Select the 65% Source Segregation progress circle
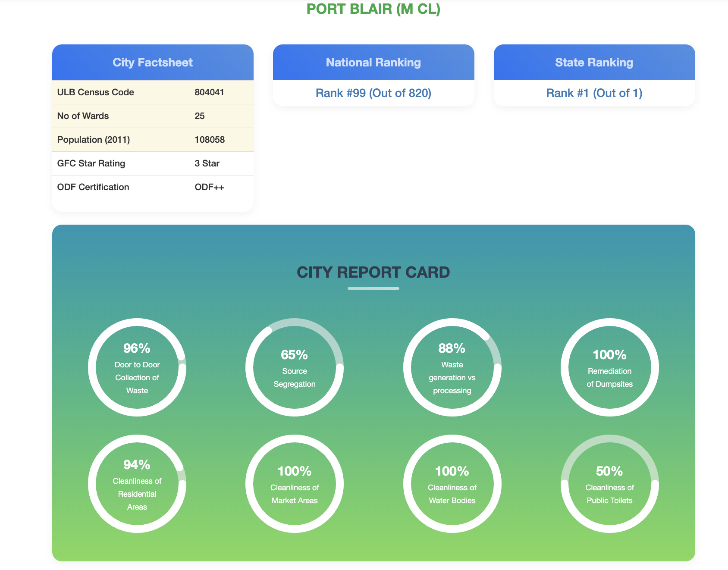 295,367
